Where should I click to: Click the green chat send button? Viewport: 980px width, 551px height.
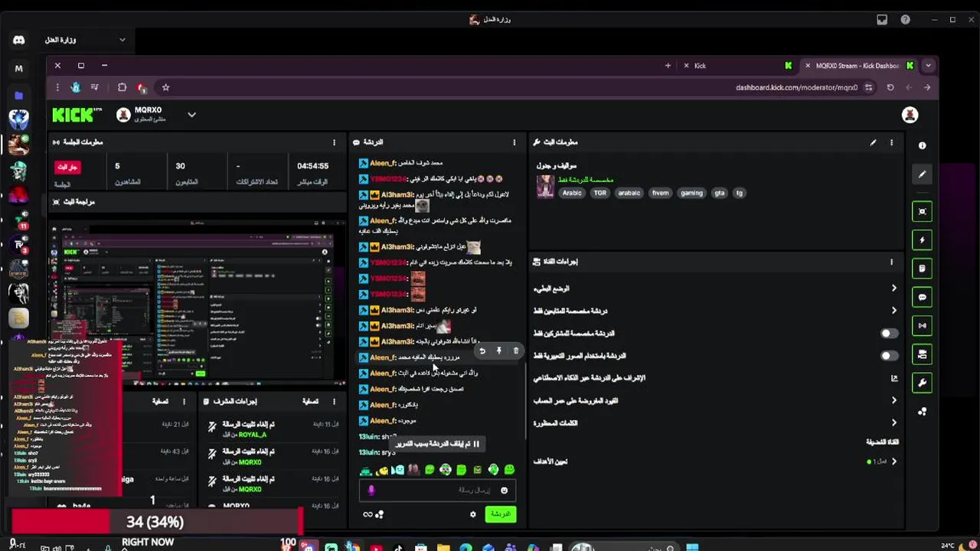(x=501, y=514)
